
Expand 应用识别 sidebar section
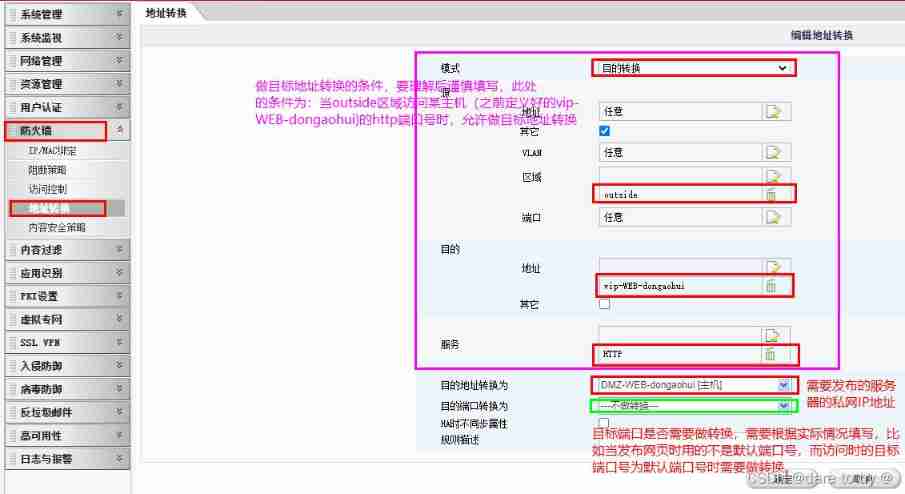pos(66,273)
